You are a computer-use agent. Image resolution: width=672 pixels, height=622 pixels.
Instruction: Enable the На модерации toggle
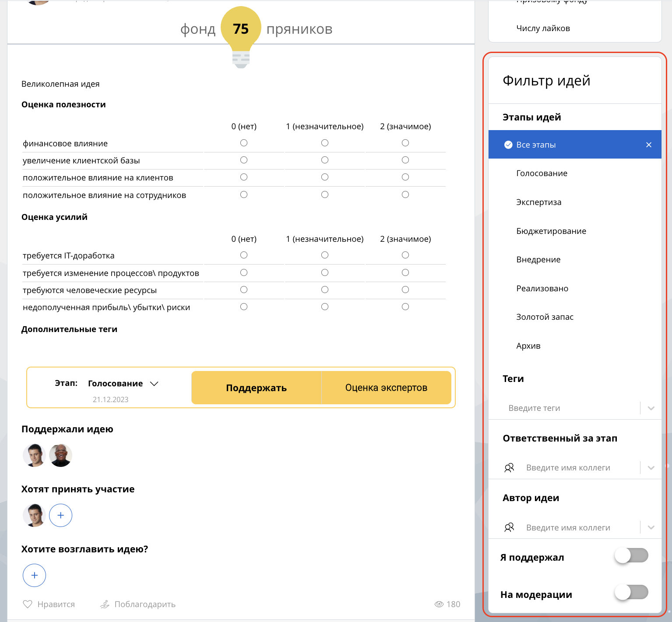(x=631, y=592)
